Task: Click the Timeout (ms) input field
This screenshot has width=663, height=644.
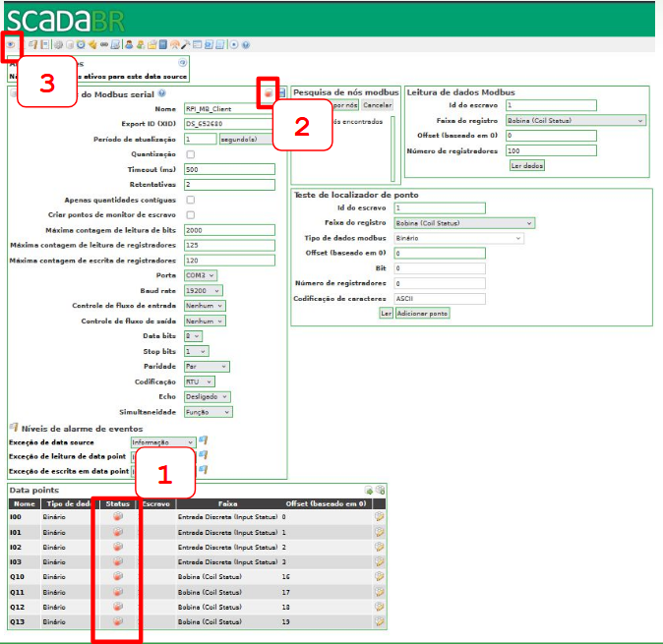Action: [228, 169]
